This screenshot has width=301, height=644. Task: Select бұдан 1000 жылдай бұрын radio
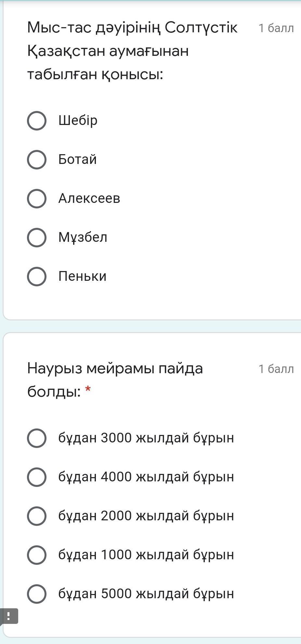(36, 555)
